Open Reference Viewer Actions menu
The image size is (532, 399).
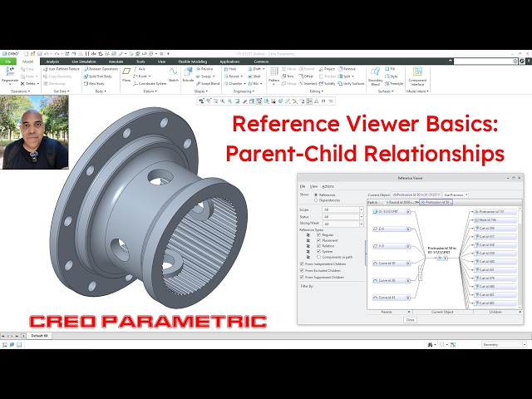point(328,186)
